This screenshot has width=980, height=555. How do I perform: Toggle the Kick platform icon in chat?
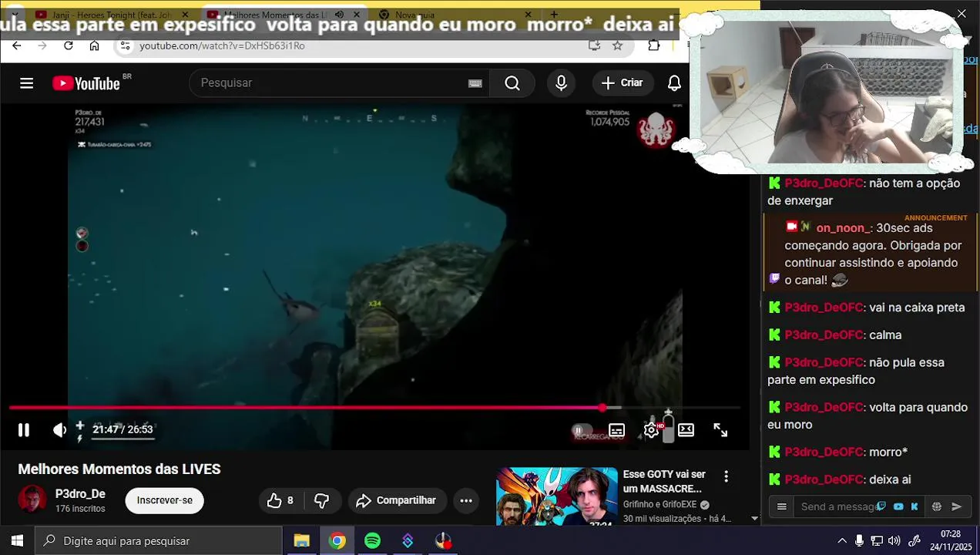pos(915,506)
